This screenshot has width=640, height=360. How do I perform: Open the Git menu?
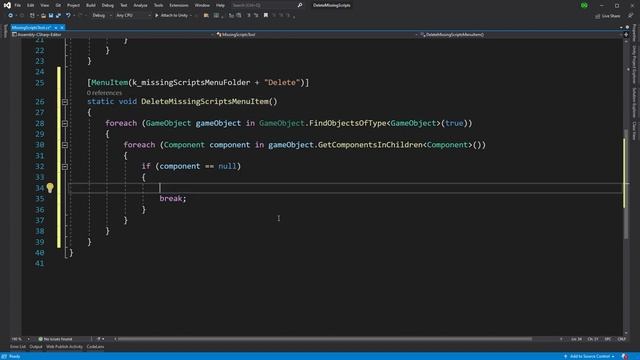click(58, 5)
